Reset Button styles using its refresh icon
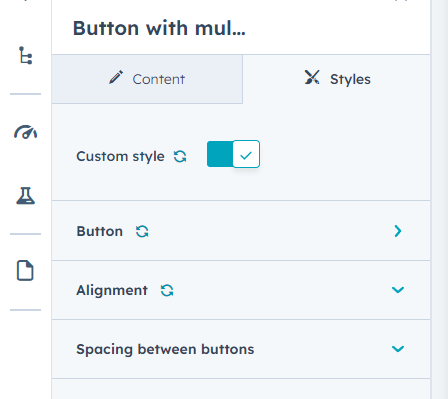448x399 pixels. (142, 231)
